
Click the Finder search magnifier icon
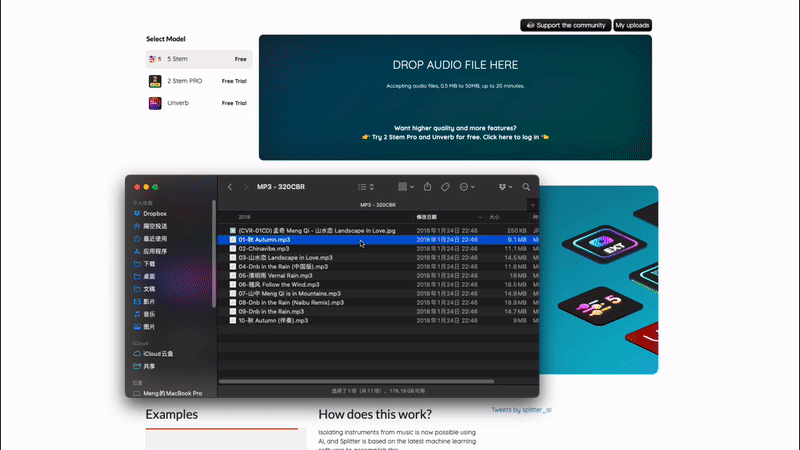(x=525, y=187)
